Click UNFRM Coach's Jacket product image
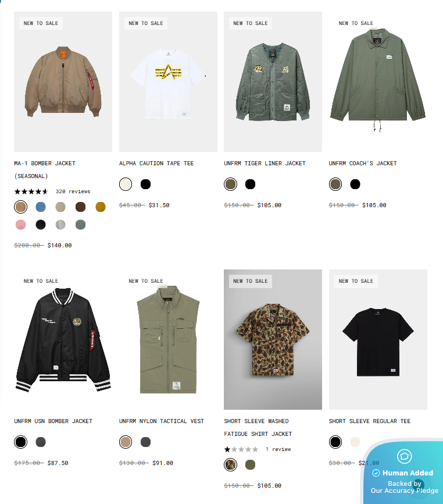Image resolution: width=443 pixels, height=504 pixels. tap(378, 81)
